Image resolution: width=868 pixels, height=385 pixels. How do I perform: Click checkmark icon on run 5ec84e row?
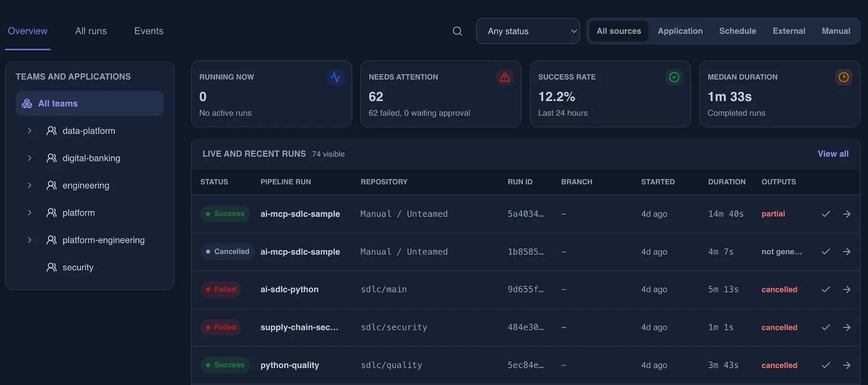tap(826, 365)
